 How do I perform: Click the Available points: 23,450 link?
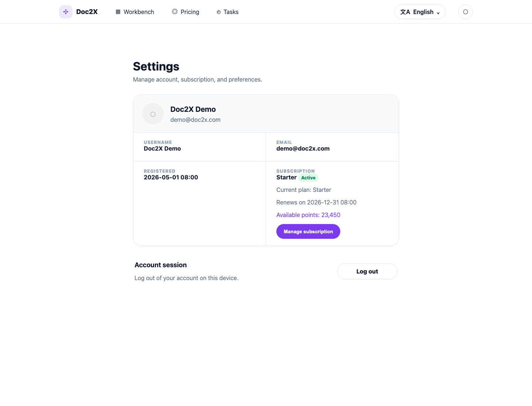(x=308, y=215)
